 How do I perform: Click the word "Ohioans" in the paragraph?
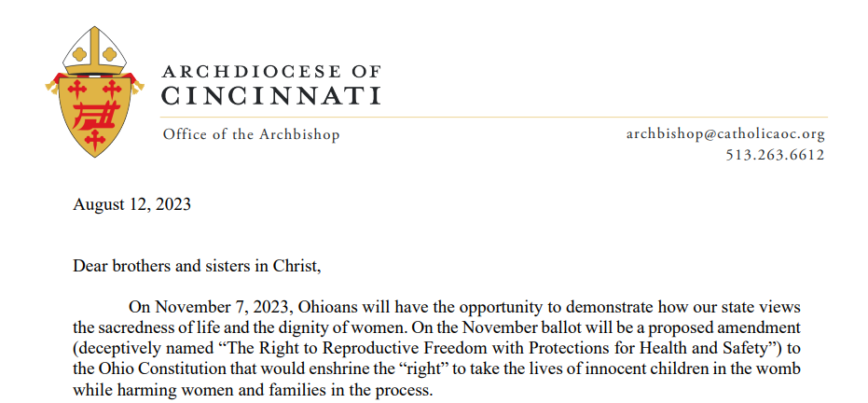(333, 307)
